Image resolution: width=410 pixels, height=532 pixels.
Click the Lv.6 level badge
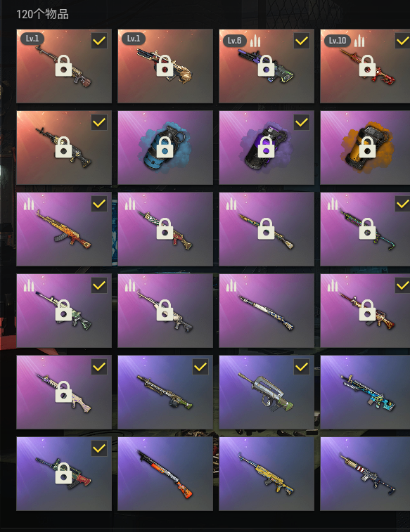[234, 41]
